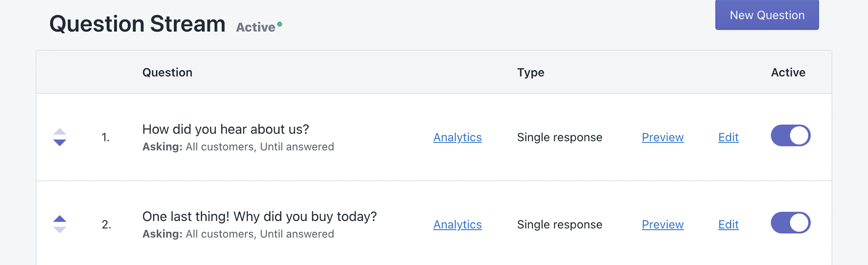
Task: Create a New Question
Action: (x=767, y=15)
